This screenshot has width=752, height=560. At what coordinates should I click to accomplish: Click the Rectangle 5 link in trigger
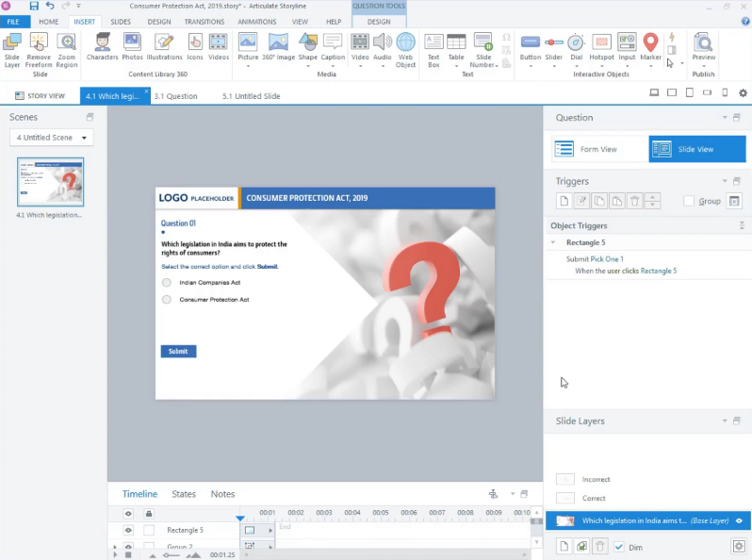pos(659,272)
